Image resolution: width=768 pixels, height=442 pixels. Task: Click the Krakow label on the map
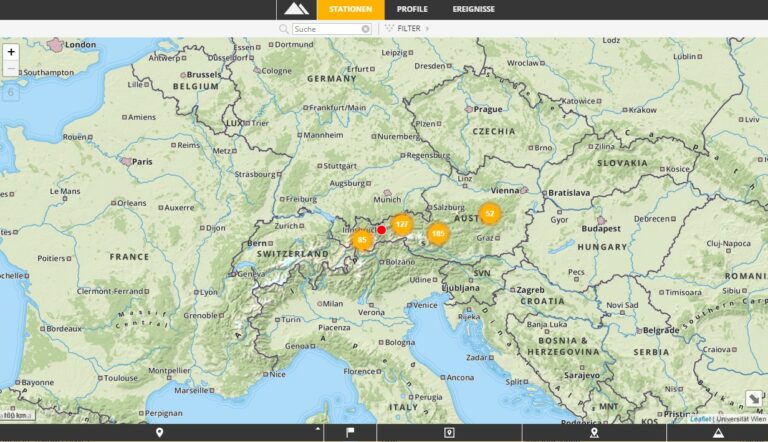(x=643, y=110)
